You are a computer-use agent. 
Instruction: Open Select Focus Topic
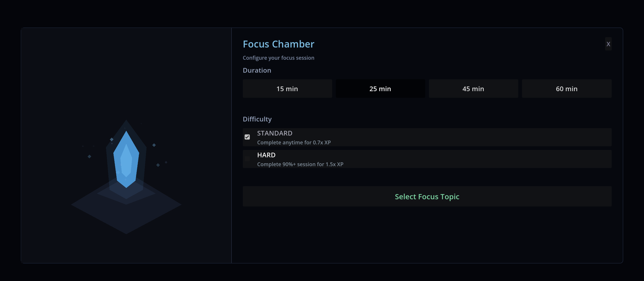[427, 196]
